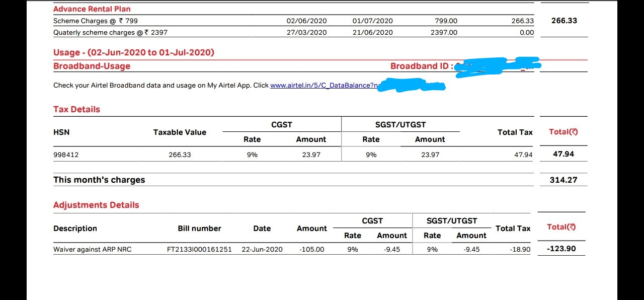644x300 pixels.
Task: Click the Broadband-Usage heading
Action: pyautogui.click(x=92, y=66)
